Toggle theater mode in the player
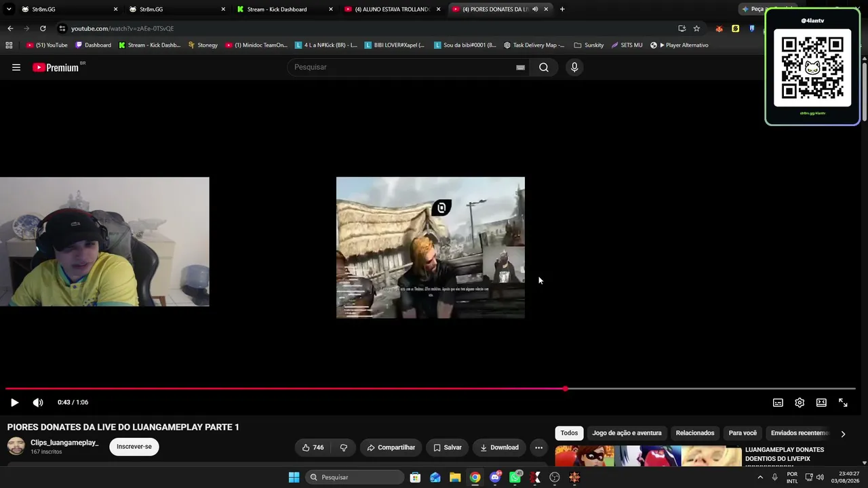 coord(821,403)
